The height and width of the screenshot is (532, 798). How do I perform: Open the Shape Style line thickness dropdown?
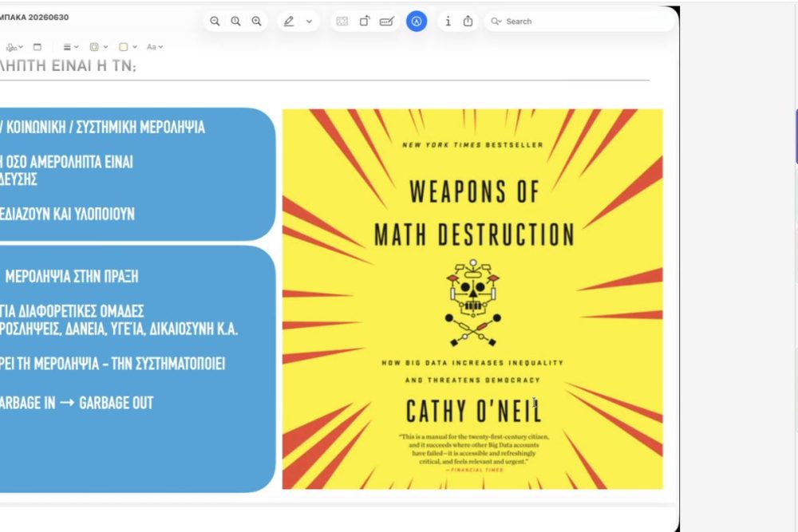pyautogui.click(x=71, y=47)
